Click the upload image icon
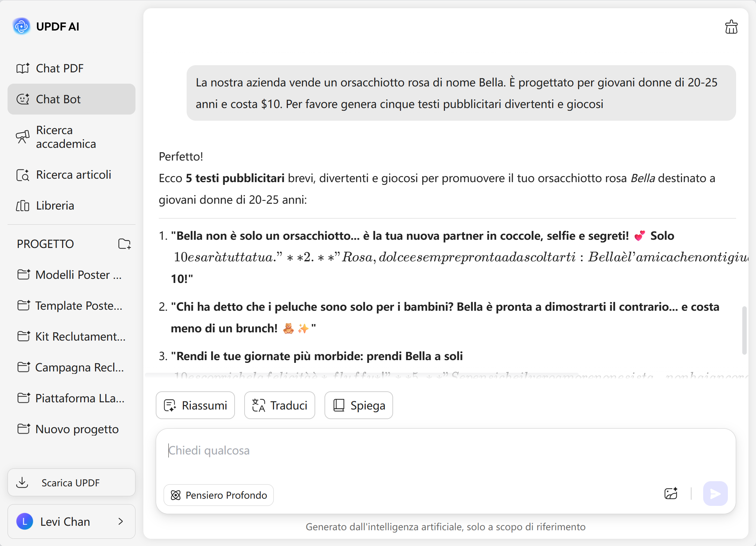This screenshot has height=546, width=756. click(671, 494)
